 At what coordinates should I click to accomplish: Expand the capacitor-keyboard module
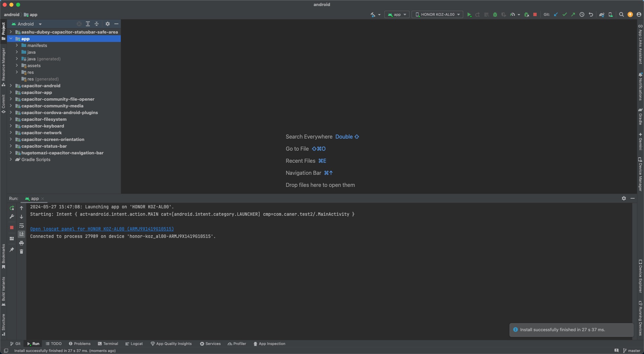click(x=11, y=126)
